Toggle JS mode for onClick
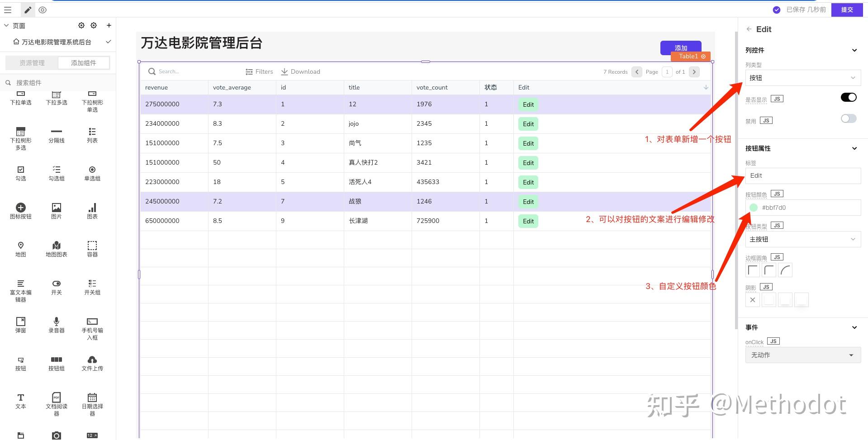This screenshot has height=440, width=868. [x=773, y=341]
